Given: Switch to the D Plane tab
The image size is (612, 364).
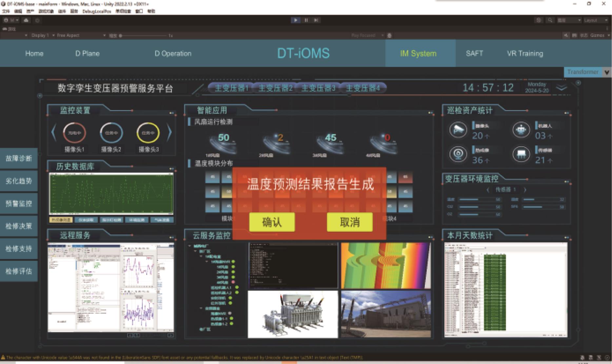Looking at the screenshot, I should click(x=88, y=53).
